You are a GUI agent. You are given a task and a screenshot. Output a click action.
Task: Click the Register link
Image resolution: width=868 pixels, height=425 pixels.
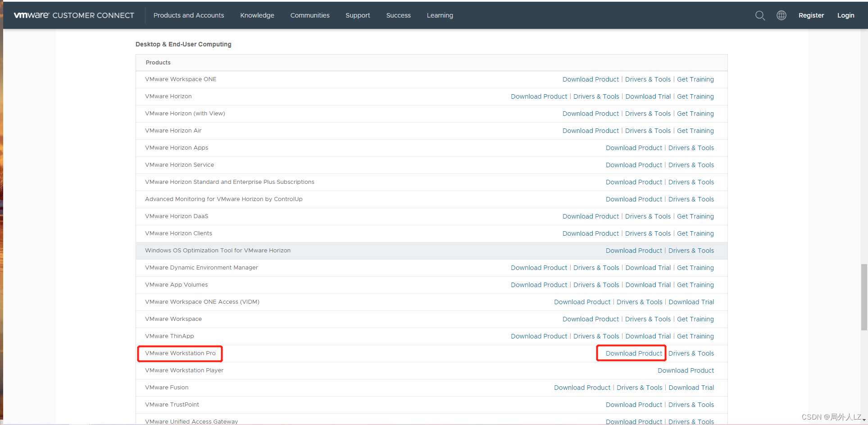pyautogui.click(x=811, y=15)
